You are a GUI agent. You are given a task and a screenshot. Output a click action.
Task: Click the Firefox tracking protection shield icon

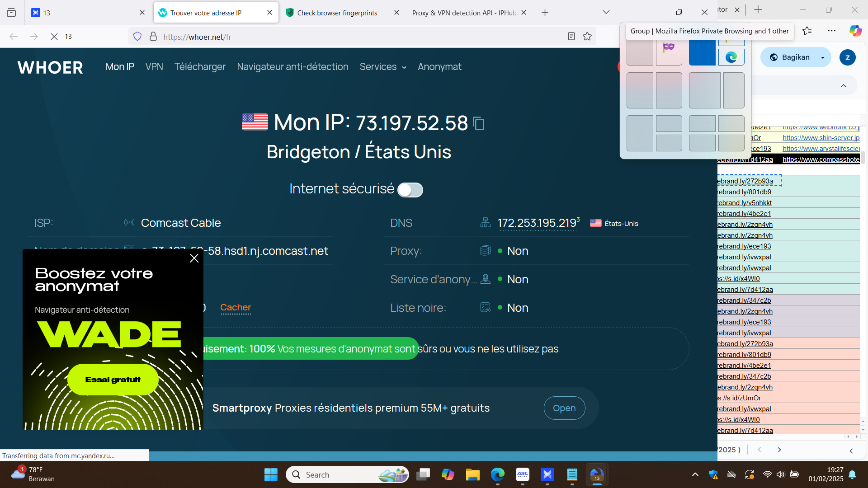coord(137,37)
